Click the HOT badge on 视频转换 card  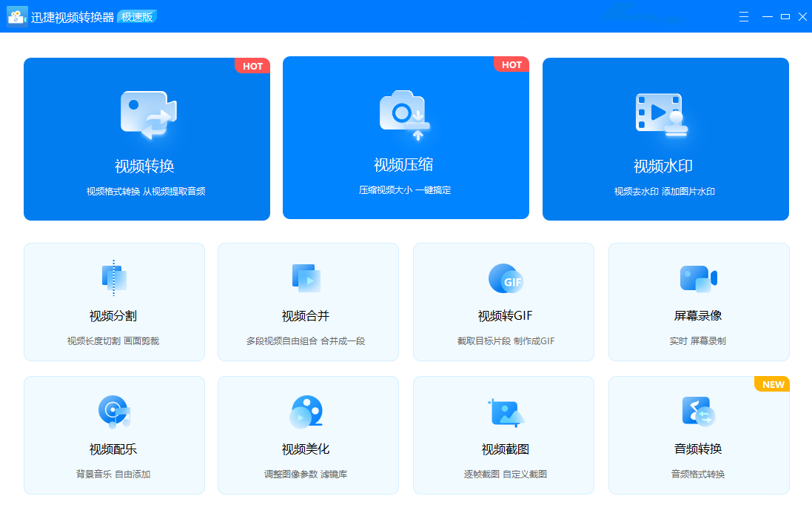[x=252, y=66]
